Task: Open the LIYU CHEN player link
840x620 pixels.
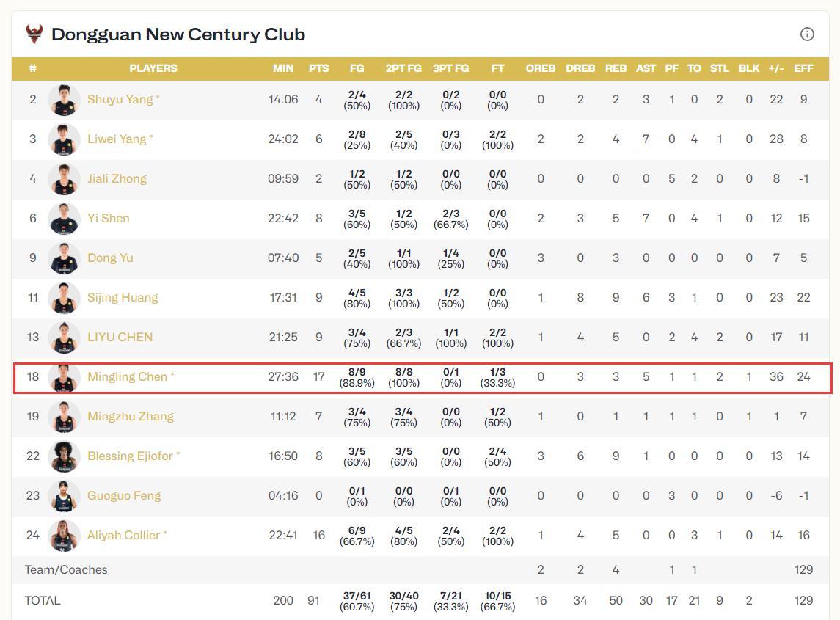Action: tap(120, 338)
